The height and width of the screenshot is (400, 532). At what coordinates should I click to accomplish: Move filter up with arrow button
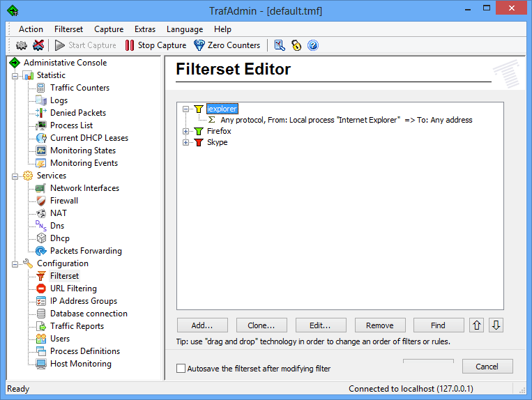(477, 325)
